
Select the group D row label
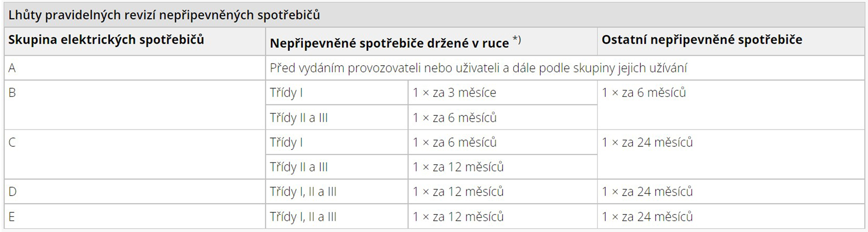[12, 191]
